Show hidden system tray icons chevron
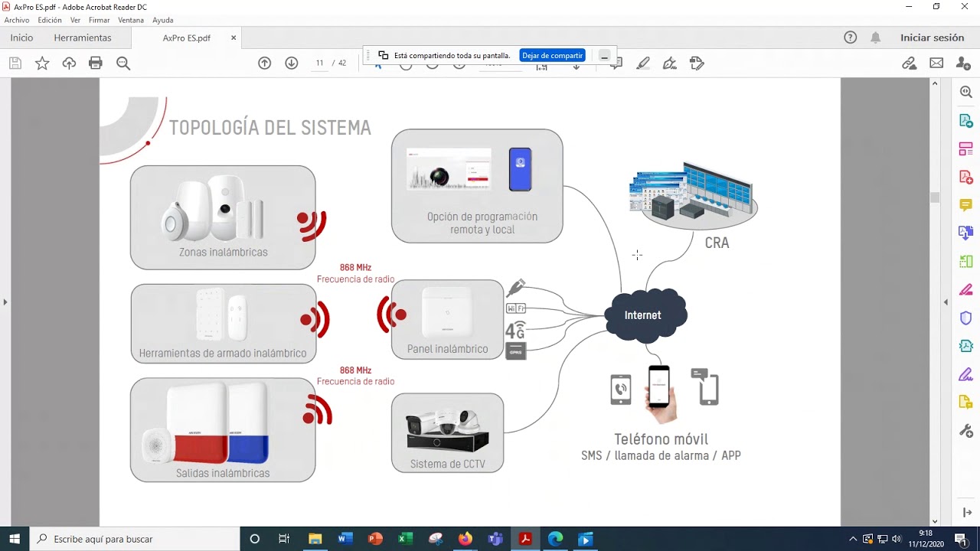This screenshot has height=551, width=980. pyautogui.click(x=853, y=539)
